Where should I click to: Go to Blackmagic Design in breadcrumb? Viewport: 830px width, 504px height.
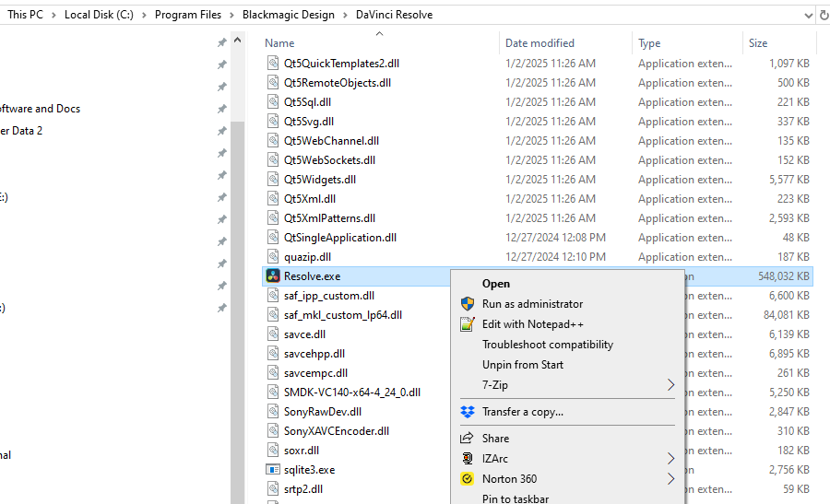289,15
